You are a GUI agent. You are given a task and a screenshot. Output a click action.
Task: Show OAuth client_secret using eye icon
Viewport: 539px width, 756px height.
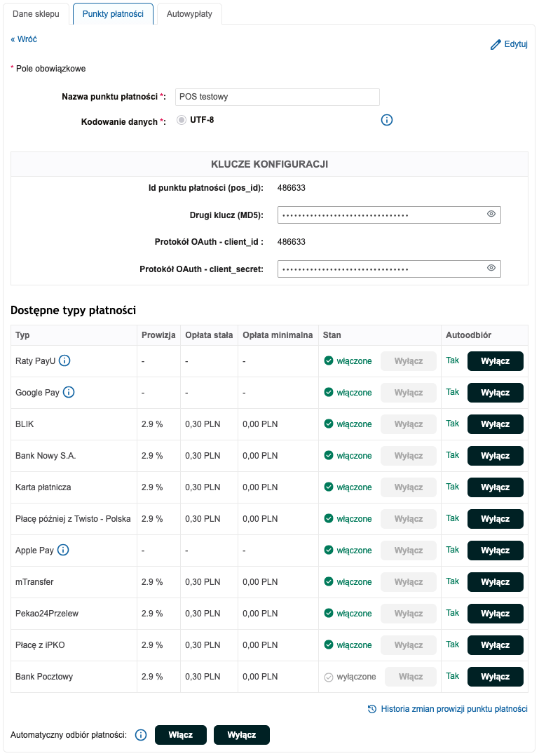pyautogui.click(x=491, y=268)
